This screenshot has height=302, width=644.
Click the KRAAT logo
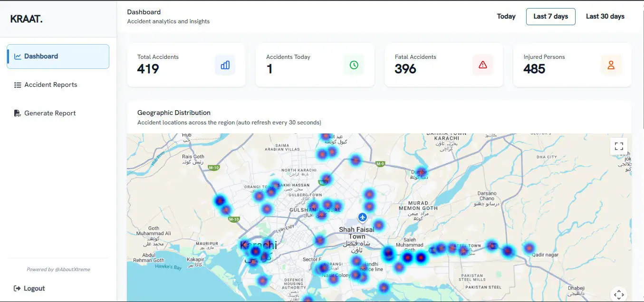[26, 19]
